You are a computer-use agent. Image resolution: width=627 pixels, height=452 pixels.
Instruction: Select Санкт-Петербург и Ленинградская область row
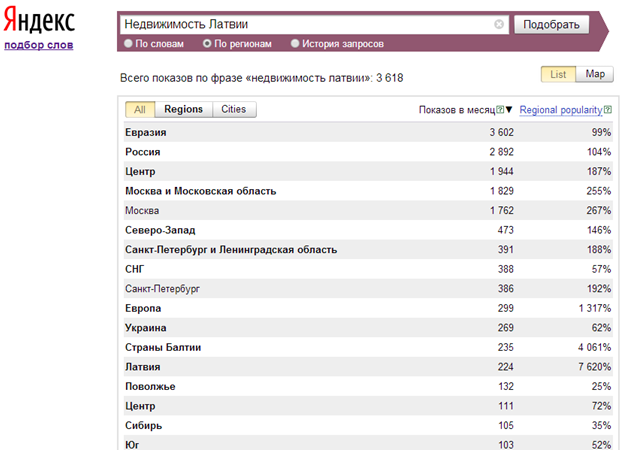pyautogui.click(x=368, y=250)
